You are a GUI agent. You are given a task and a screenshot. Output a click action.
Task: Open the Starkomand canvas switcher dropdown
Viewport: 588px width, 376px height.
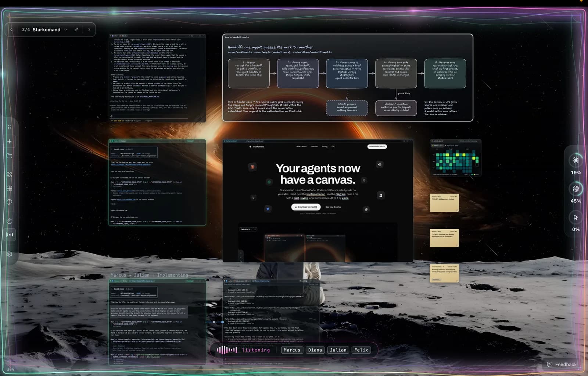pos(66,30)
